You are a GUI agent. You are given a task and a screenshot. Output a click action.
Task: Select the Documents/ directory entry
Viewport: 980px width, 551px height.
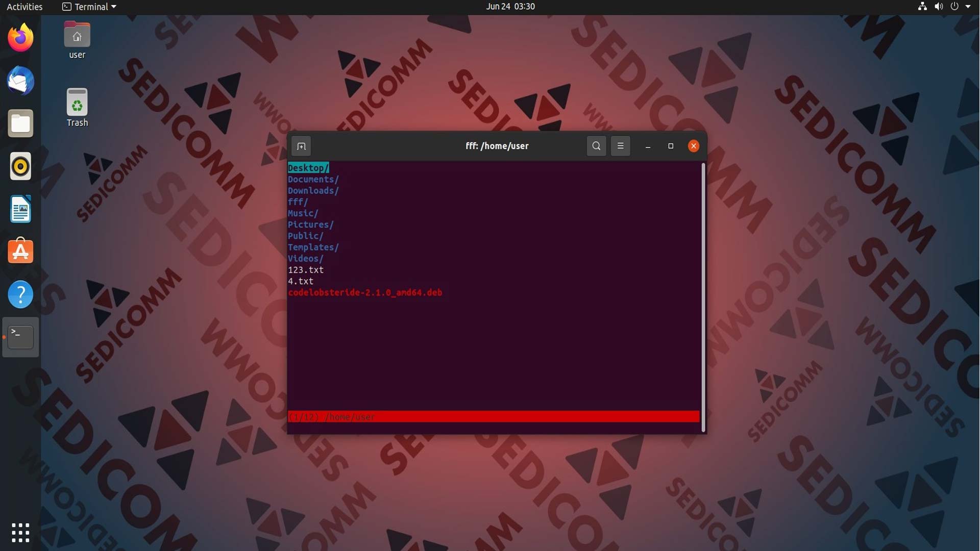tap(313, 180)
